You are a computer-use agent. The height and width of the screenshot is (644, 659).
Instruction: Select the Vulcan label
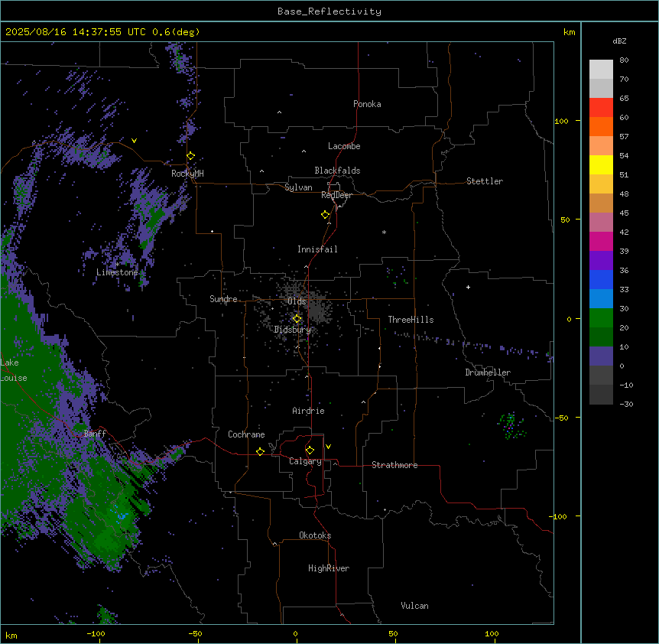point(414,606)
